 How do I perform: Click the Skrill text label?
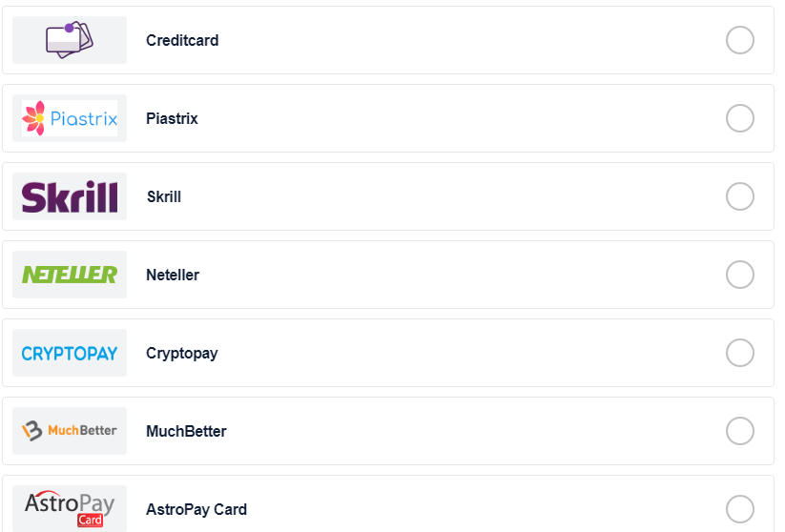pos(164,196)
